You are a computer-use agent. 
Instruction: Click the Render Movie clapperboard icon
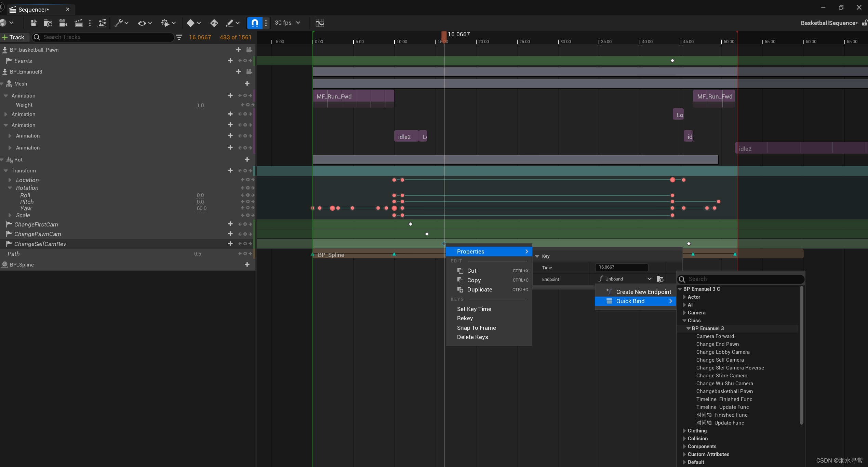(79, 23)
